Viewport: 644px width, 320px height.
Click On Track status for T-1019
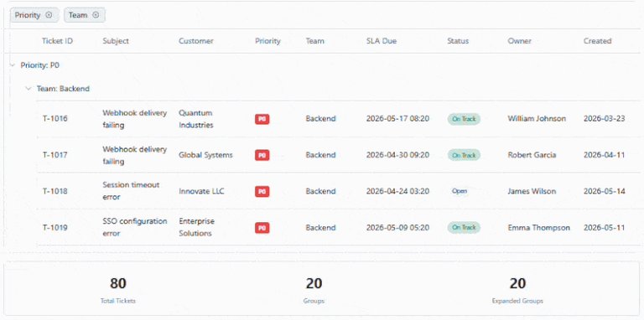464,228
